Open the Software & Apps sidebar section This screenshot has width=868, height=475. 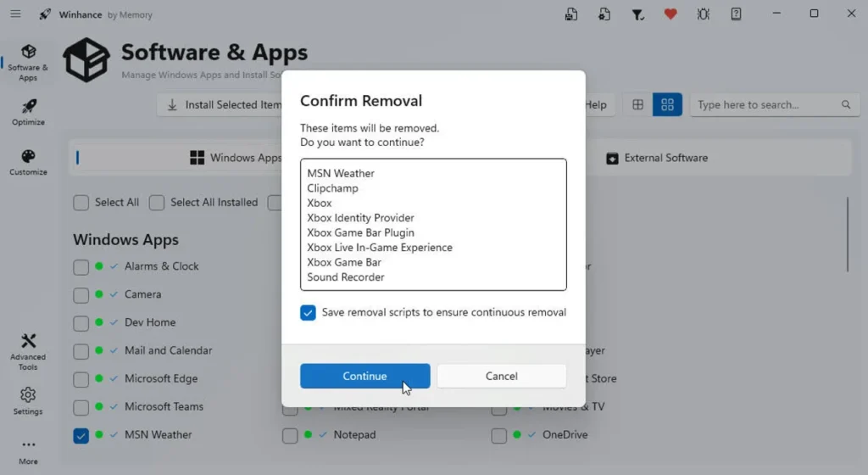click(28, 63)
